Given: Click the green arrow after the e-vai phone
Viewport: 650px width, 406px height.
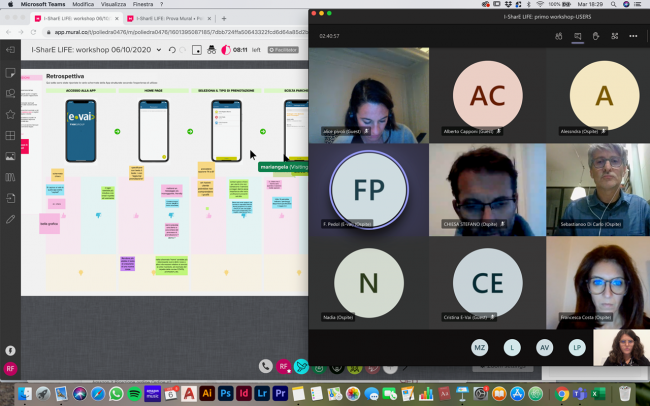Looking at the screenshot, I should pyautogui.click(x=118, y=131).
